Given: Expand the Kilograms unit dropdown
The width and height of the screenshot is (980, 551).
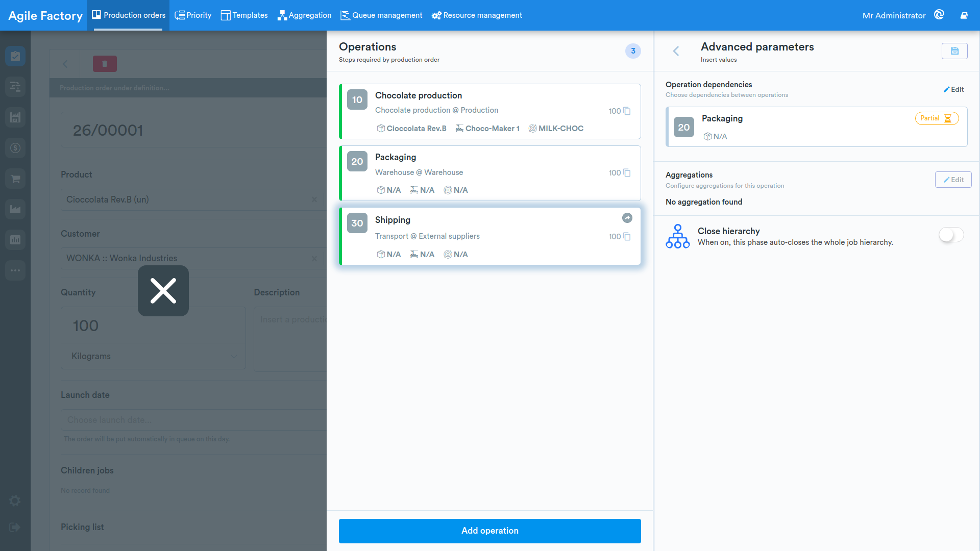Looking at the screenshot, I should pos(153,356).
